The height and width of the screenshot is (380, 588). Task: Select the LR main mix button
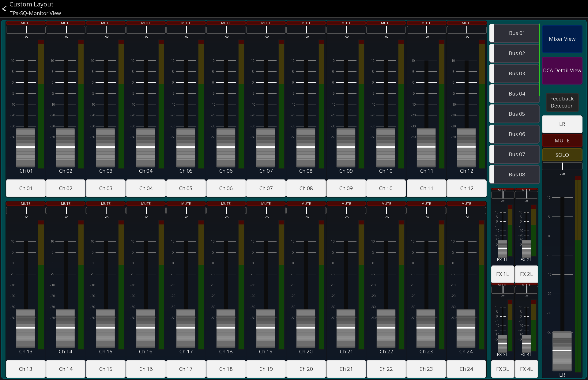(562, 124)
